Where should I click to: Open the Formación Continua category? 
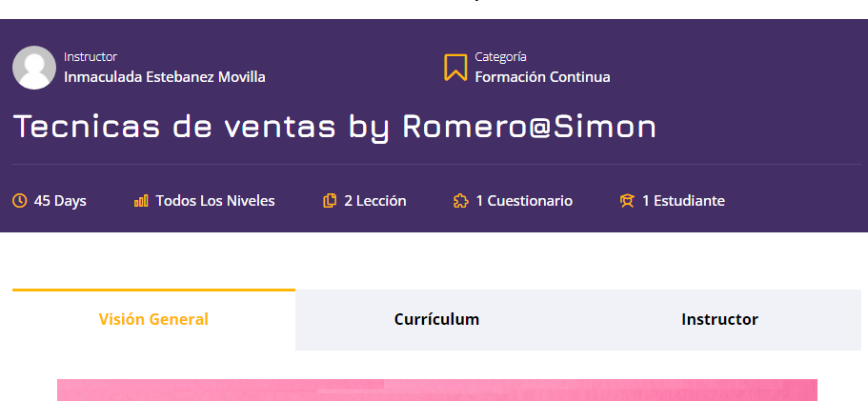tap(542, 77)
